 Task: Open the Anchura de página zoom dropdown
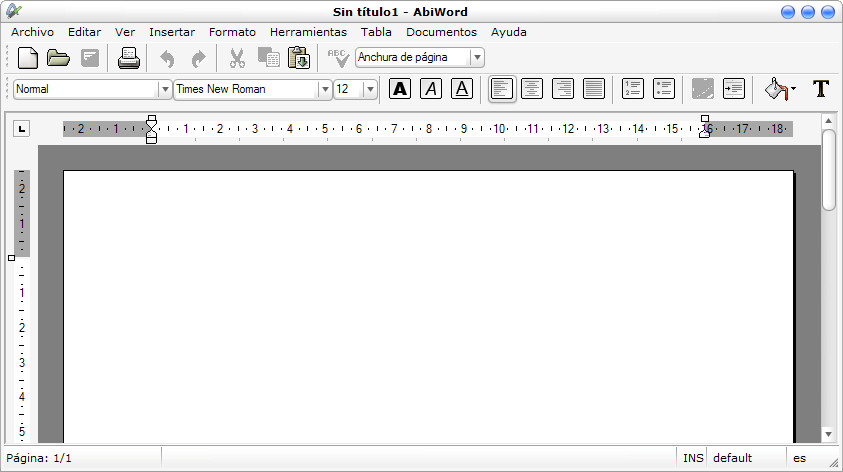click(477, 58)
